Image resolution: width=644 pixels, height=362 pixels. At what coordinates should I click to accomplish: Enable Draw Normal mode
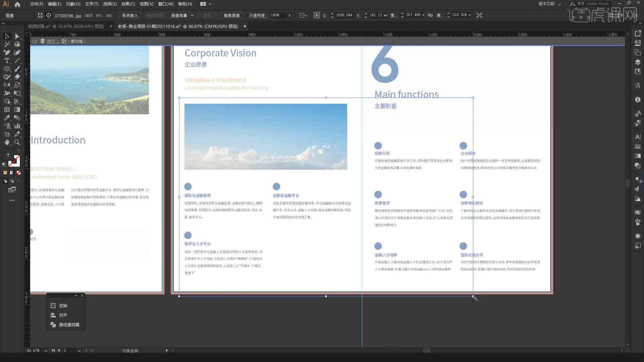[x=5, y=181]
